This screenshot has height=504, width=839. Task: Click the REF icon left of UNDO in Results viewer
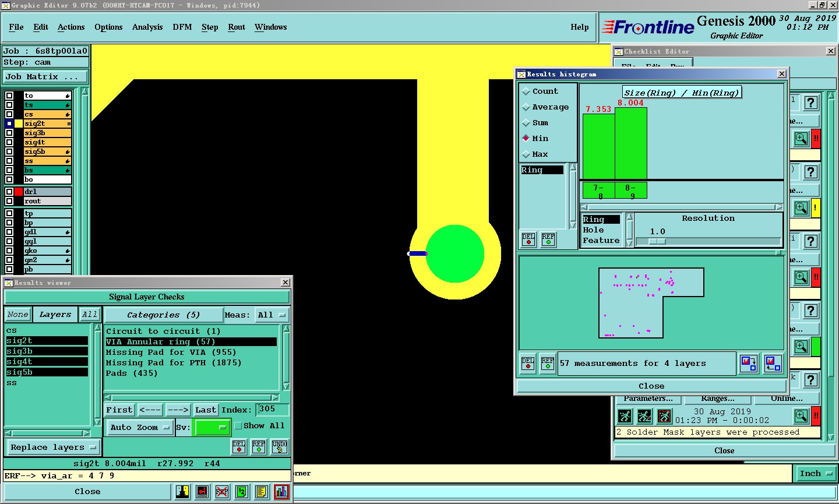tap(259, 447)
